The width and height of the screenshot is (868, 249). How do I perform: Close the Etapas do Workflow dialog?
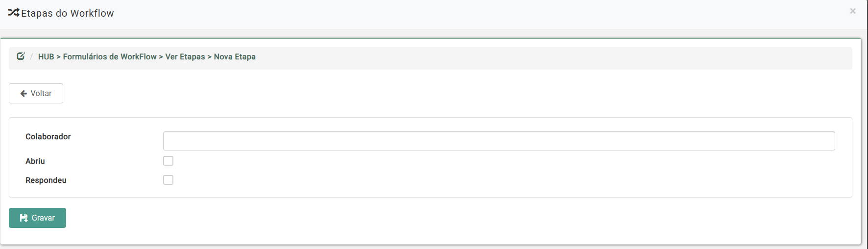point(853,11)
